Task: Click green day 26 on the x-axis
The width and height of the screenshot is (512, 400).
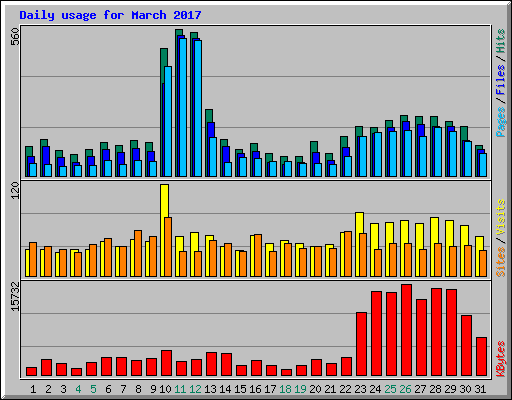Action: tap(405, 389)
